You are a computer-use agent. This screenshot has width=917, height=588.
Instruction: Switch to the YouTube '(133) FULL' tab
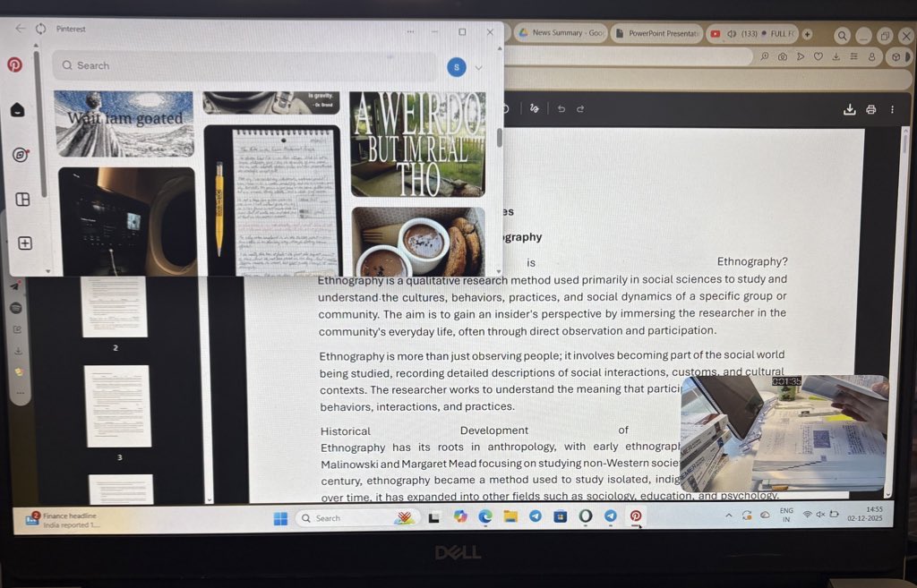click(752, 34)
